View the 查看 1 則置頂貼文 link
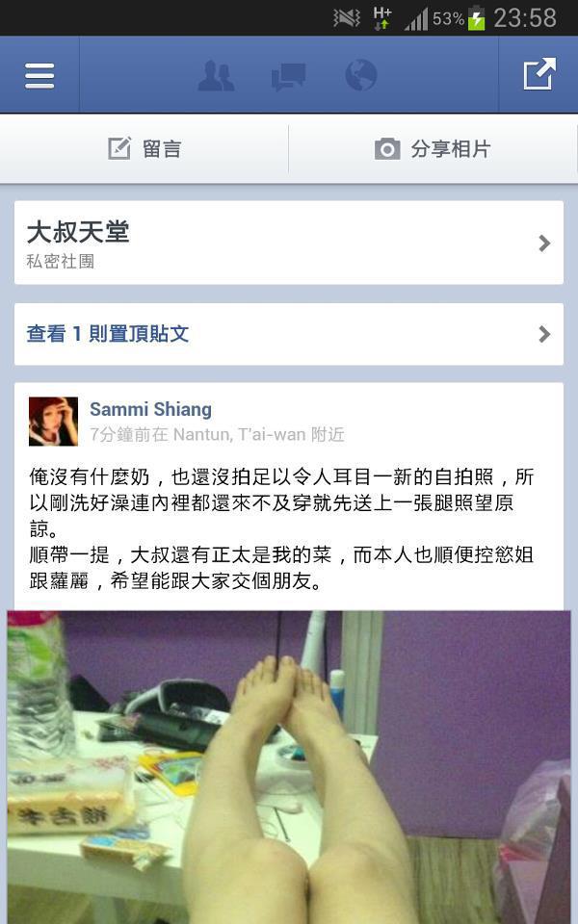Image resolution: width=578 pixels, height=924 pixels. (x=107, y=334)
